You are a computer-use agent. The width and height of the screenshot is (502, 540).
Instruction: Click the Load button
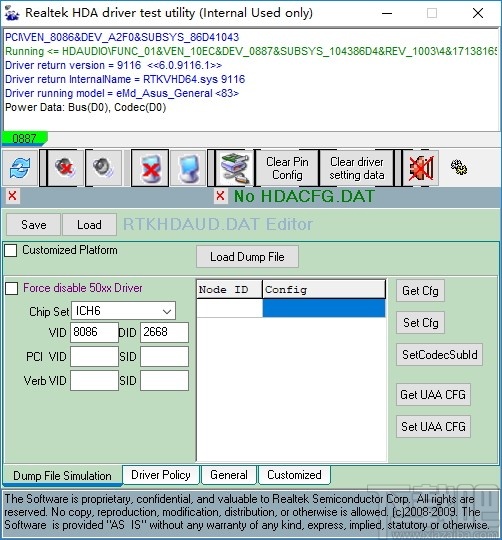[x=89, y=225]
